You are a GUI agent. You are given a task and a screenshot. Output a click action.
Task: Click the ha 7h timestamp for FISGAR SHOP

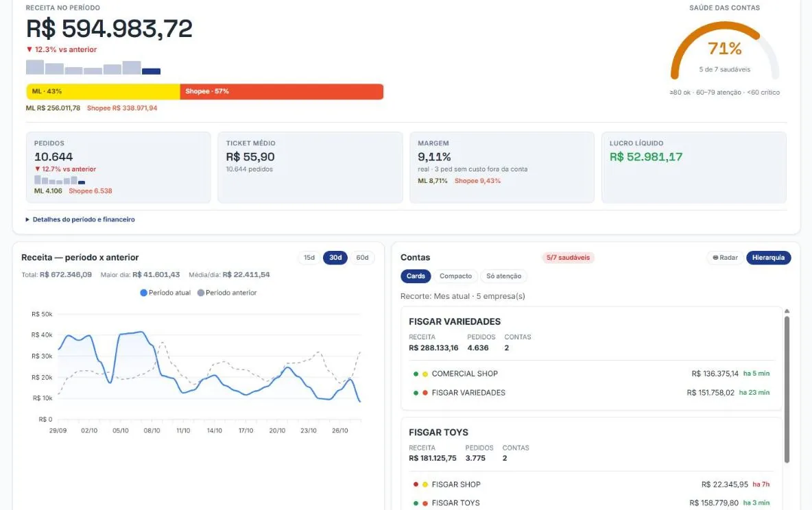pos(761,485)
